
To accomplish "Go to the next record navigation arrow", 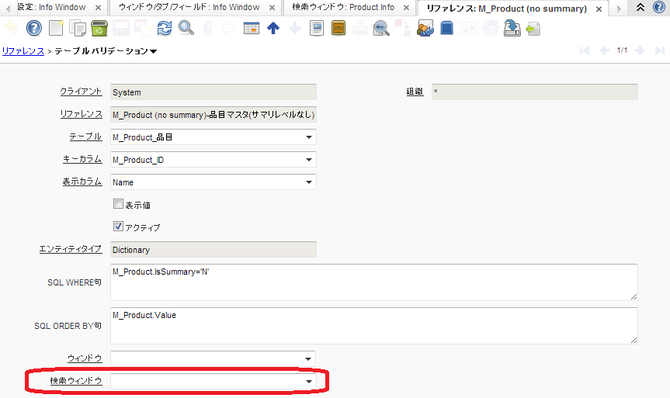I will coord(640,51).
